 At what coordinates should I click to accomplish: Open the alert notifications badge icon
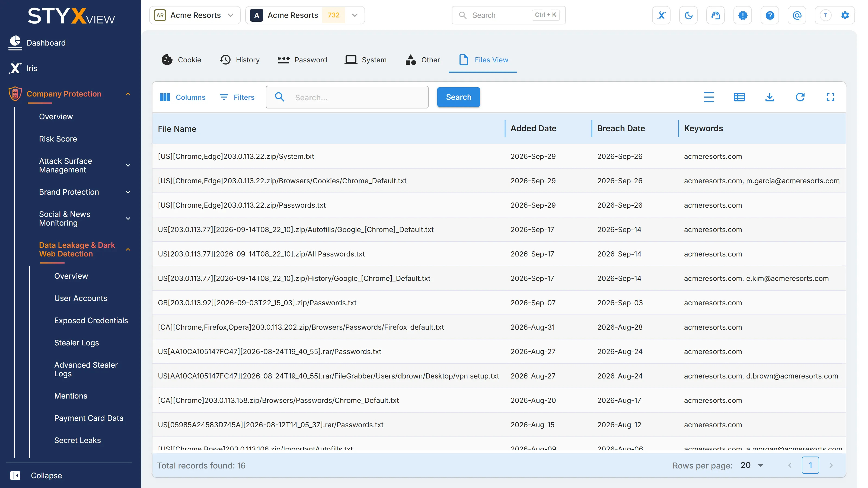(743, 15)
